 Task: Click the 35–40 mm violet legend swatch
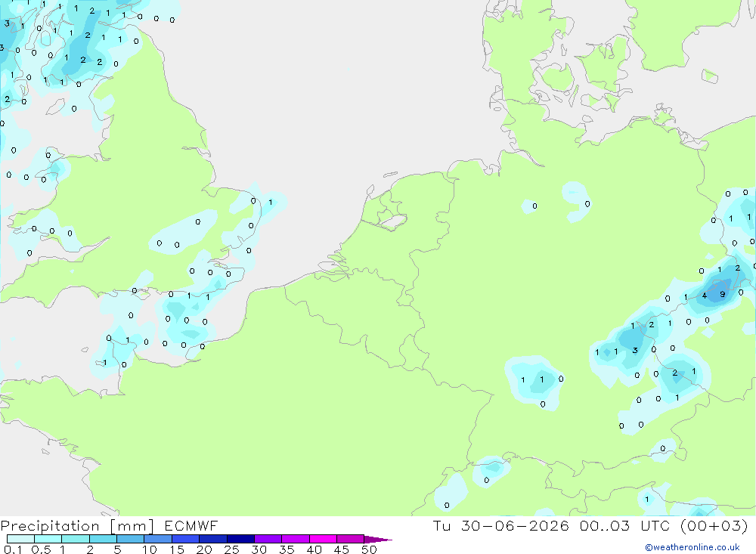tap(296, 539)
